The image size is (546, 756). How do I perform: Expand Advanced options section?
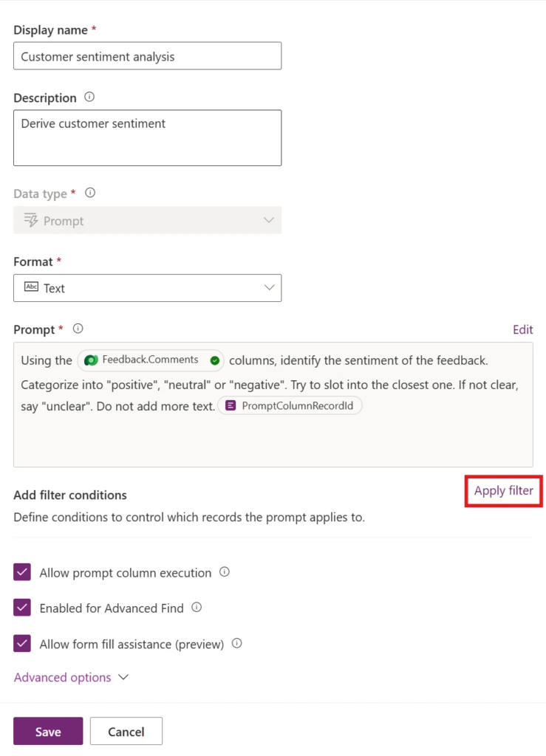point(72,678)
